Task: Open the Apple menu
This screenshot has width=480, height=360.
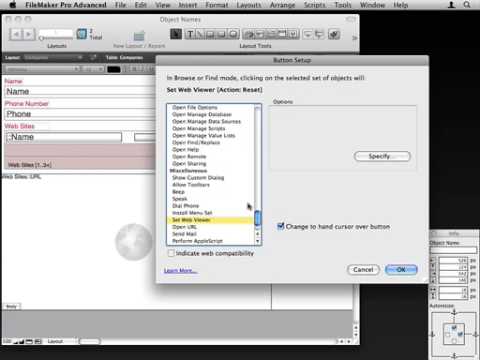Action: 13,5
